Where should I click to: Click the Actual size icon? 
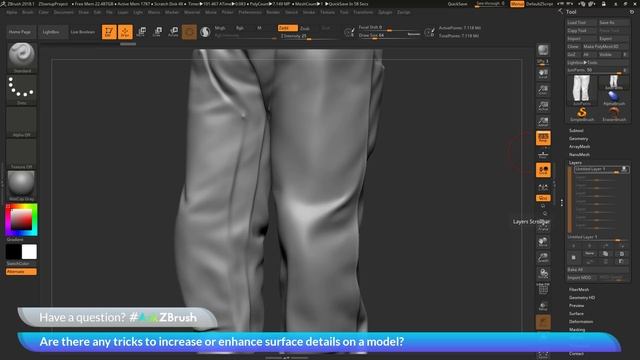pos(543,106)
